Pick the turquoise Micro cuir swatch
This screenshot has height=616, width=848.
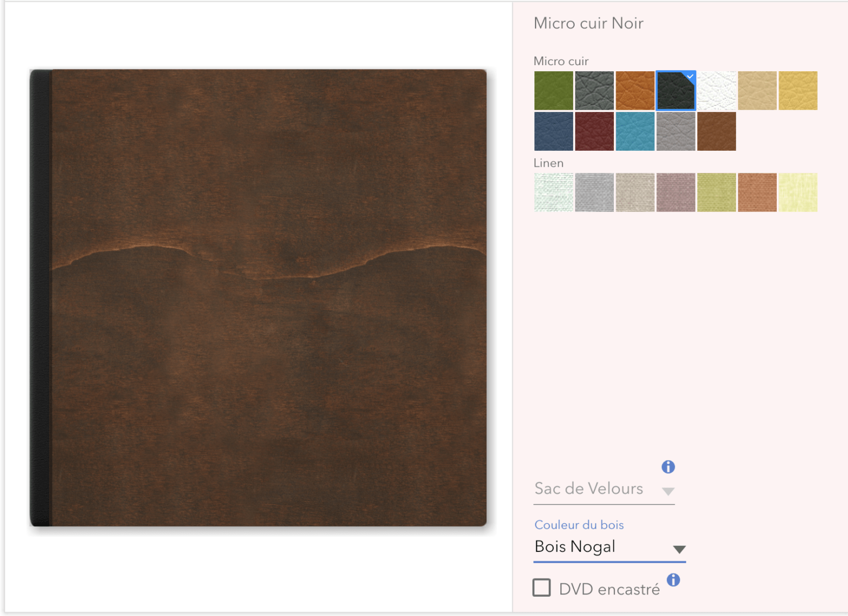click(x=635, y=131)
